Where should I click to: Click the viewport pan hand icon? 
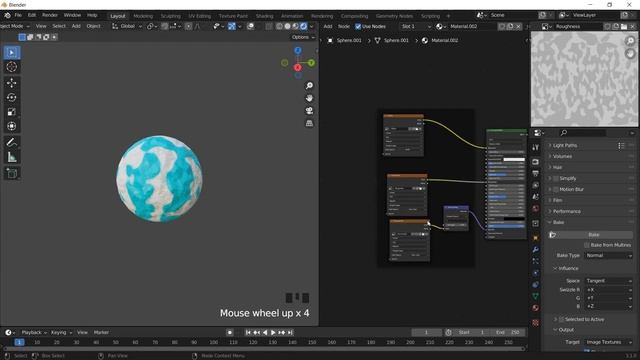point(309,98)
